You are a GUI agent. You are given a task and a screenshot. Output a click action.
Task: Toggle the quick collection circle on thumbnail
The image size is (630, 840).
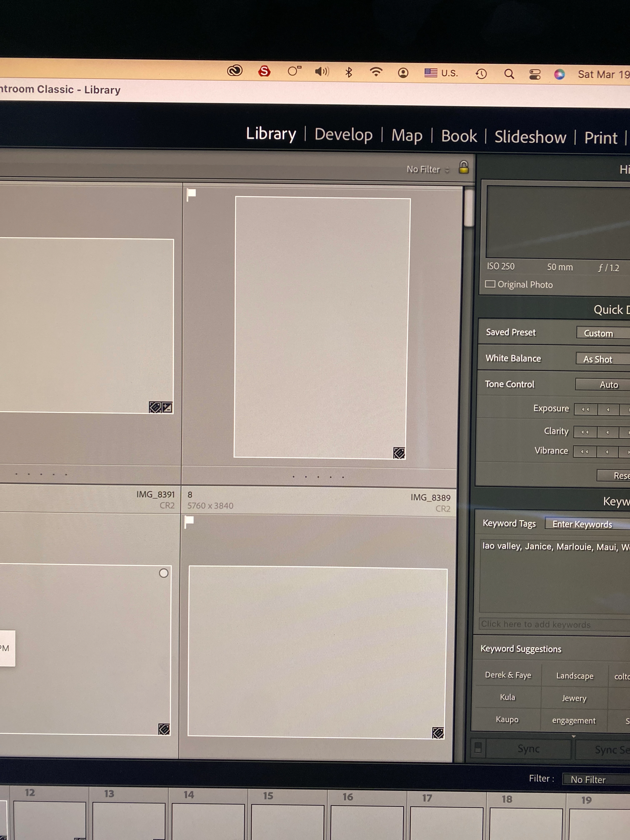click(164, 573)
